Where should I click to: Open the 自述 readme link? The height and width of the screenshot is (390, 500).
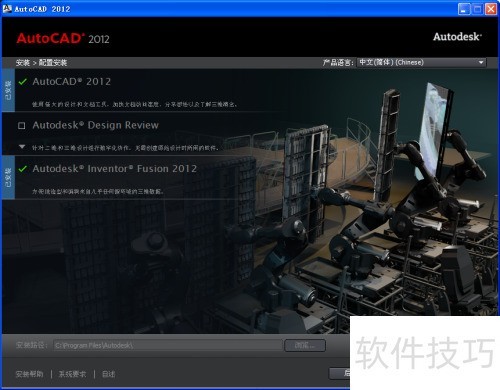109,374
